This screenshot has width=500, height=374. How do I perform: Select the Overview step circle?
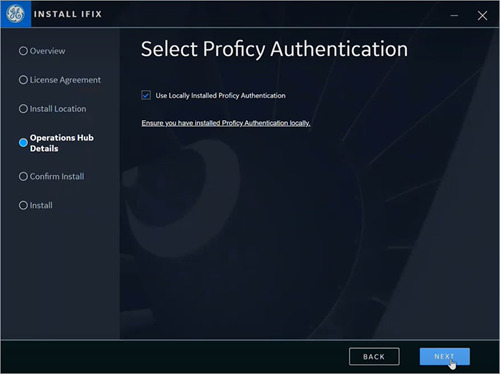23,51
